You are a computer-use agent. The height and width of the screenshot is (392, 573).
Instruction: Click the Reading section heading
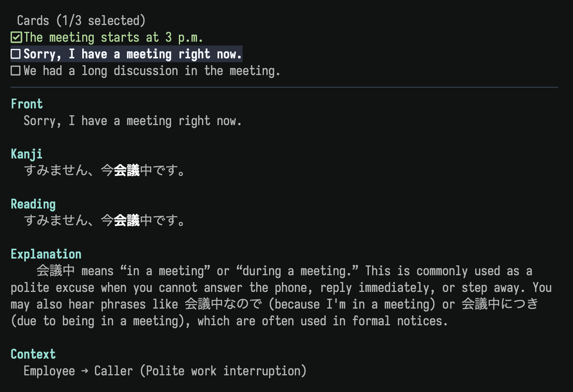coord(33,204)
